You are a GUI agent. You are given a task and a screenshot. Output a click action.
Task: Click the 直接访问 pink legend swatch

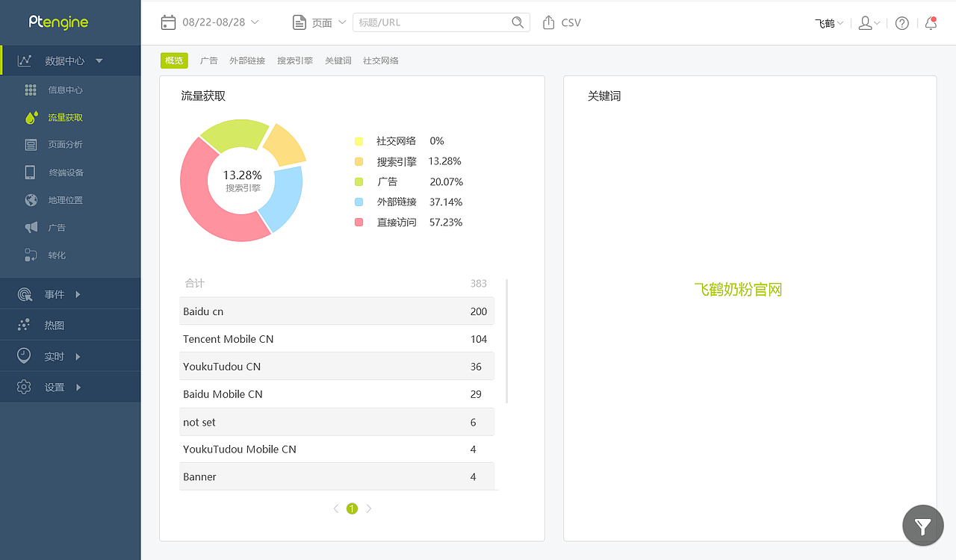[x=359, y=223]
